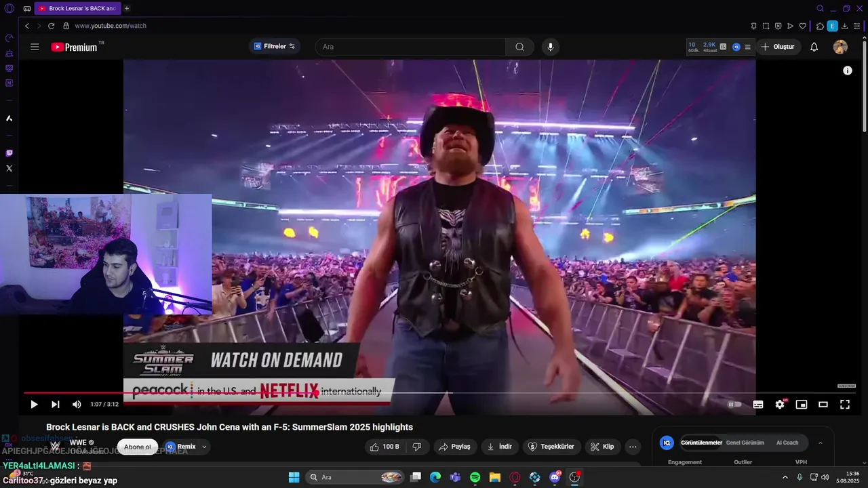The height and width of the screenshot is (488, 868).
Task: Open Spotify from taskbar
Action: pyautogui.click(x=475, y=477)
